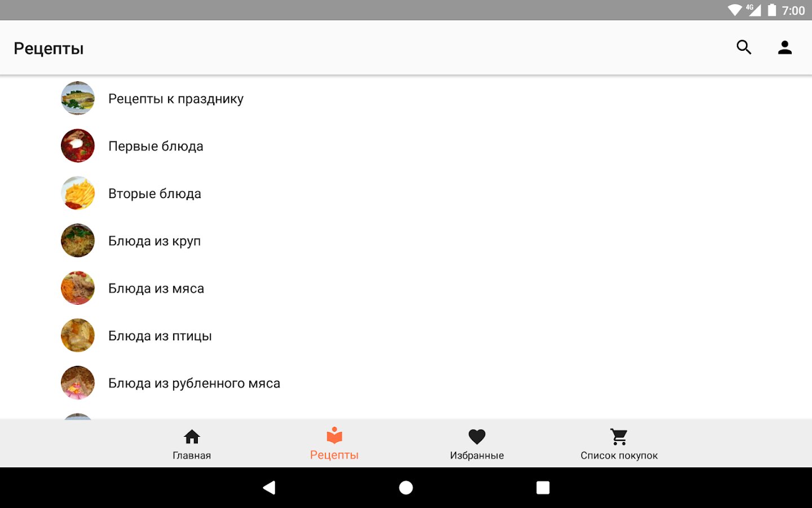Click the french fries thumbnail image
812x508 pixels.
click(78, 193)
